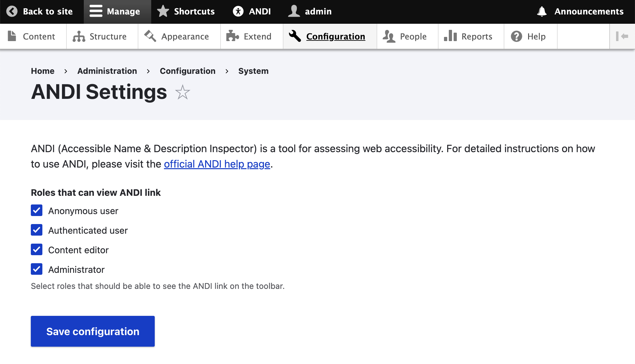Navigate to System breadcrumb
Screen dimensions: 635x364
point(253,71)
